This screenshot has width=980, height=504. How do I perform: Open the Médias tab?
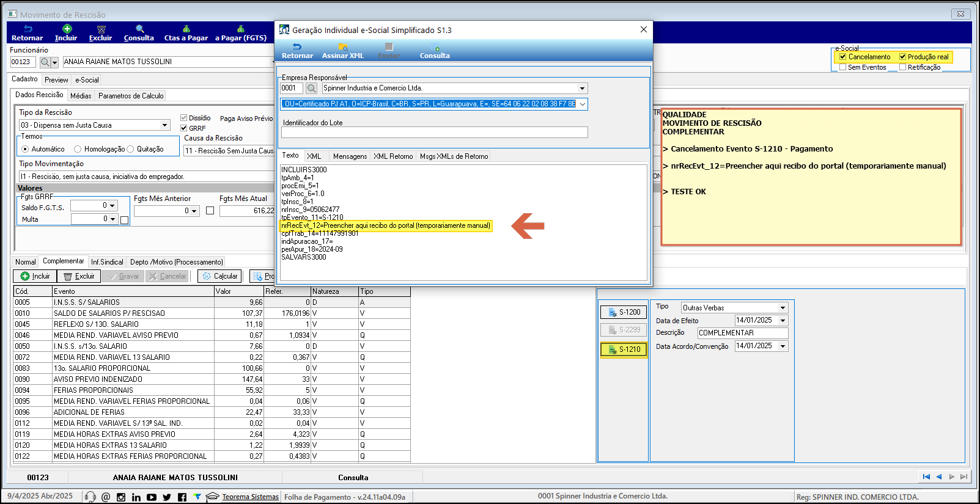[x=81, y=96]
